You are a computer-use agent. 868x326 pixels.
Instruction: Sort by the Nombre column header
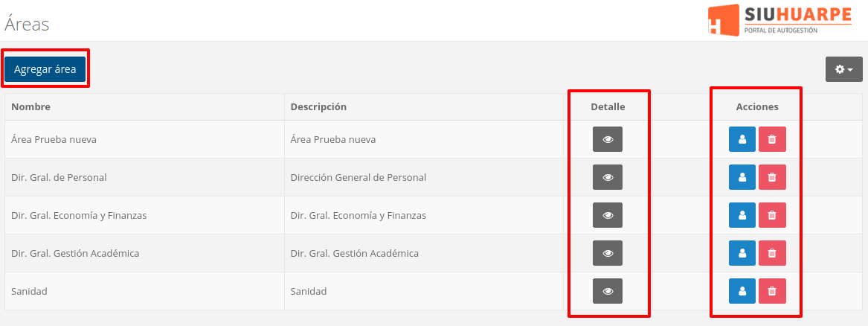31,106
